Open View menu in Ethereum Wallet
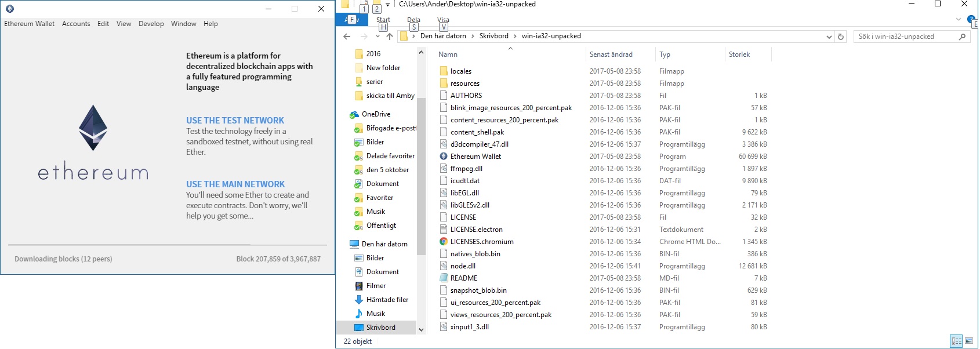Screen dimensions: 980x349 click(124, 24)
